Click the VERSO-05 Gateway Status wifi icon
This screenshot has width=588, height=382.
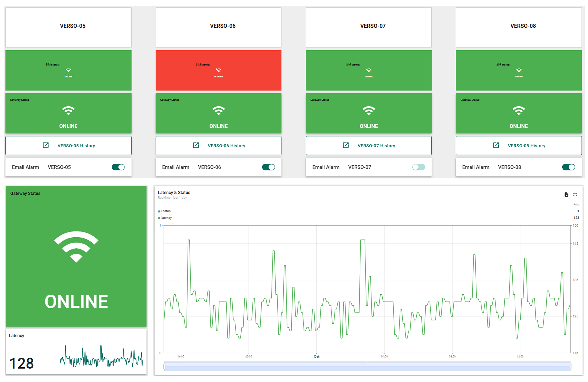[68, 111]
